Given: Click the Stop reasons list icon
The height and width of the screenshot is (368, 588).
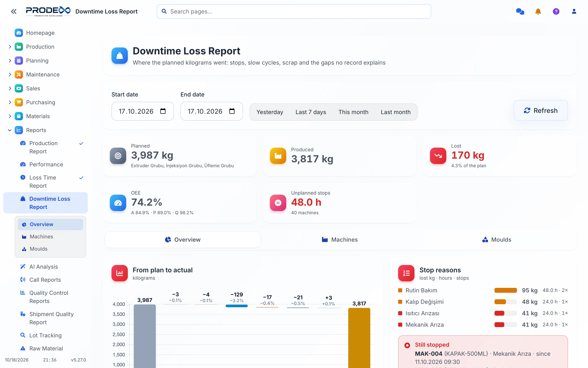Looking at the screenshot, I should pyautogui.click(x=406, y=273).
